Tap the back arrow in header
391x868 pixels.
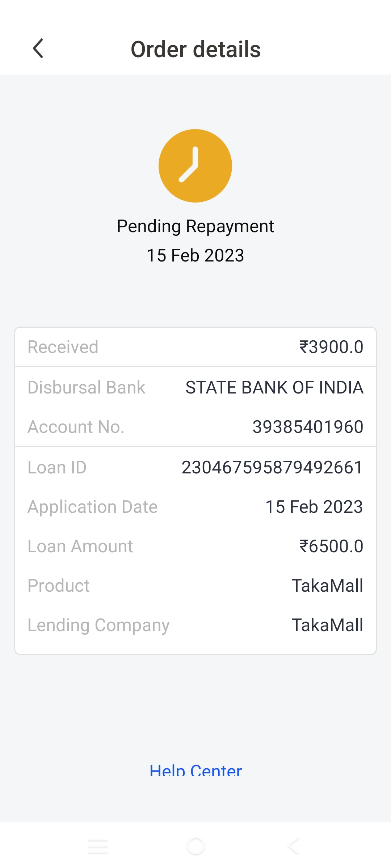[38, 48]
